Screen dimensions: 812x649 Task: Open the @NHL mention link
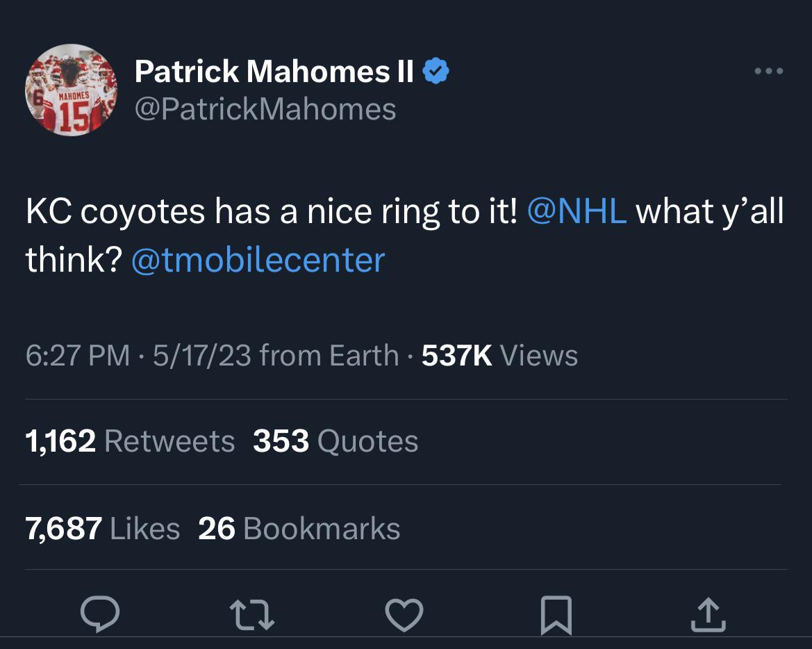pos(577,212)
